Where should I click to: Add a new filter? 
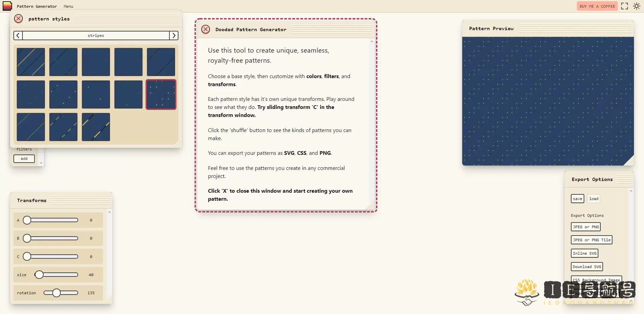pyautogui.click(x=24, y=159)
